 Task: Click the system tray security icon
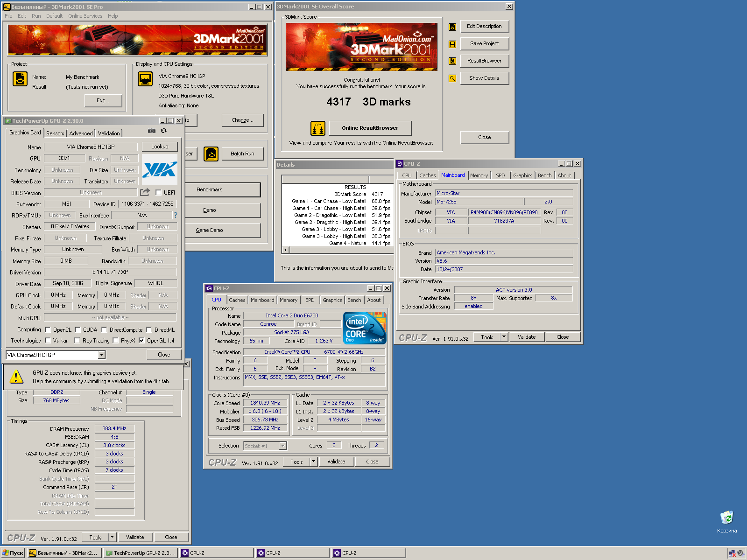tap(733, 553)
